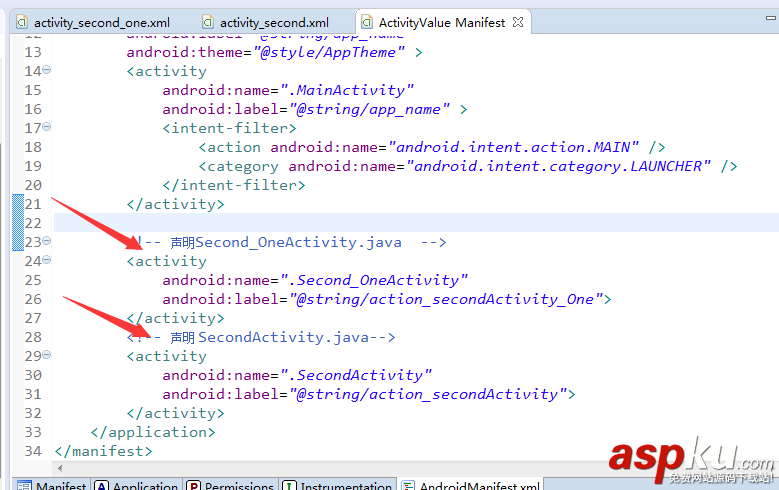Collapse the Second_OneActivity fold at line 24
The image size is (779, 490).
coord(47,260)
